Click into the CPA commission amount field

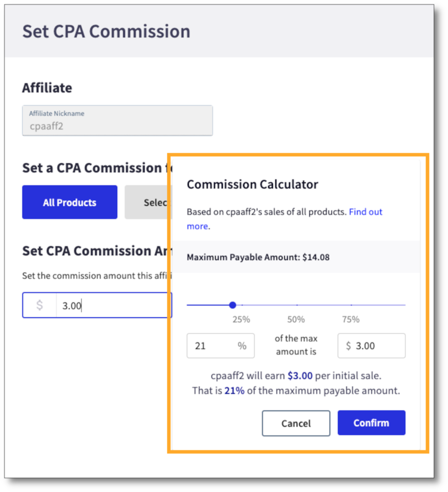pos(113,306)
